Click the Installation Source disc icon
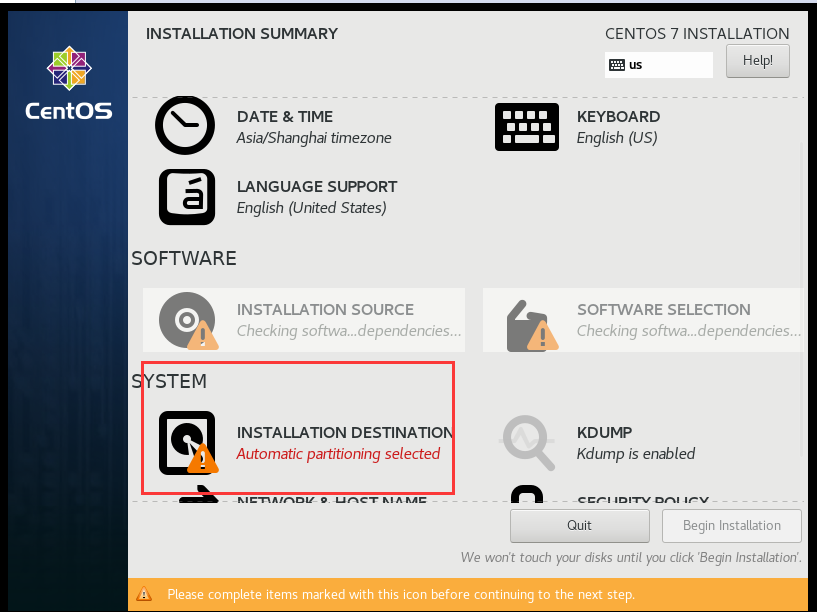 tap(188, 320)
